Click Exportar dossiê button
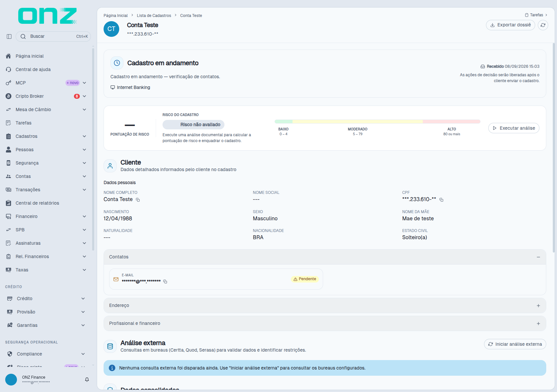This screenshot has width=557, height=392. pos(510,25)
